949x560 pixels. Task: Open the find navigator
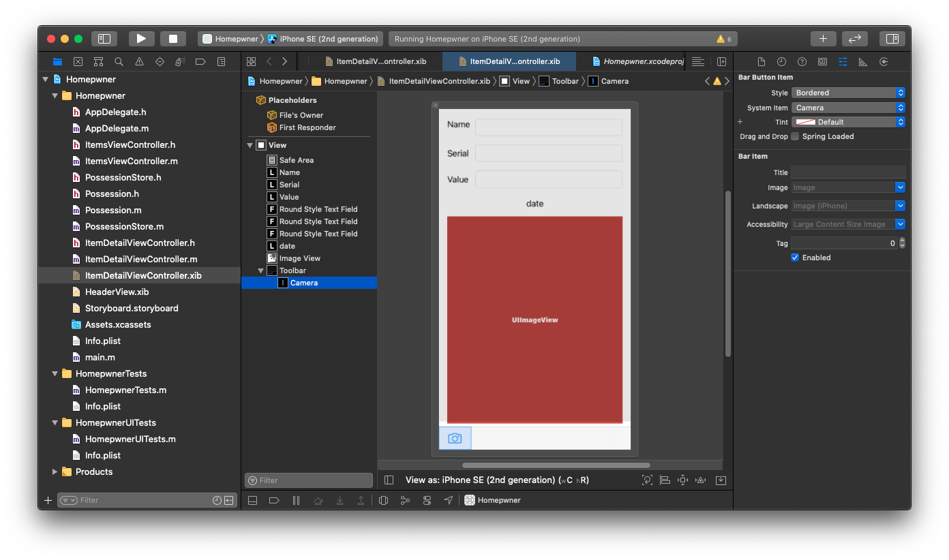pyautogui.click(x=119, y=61)
